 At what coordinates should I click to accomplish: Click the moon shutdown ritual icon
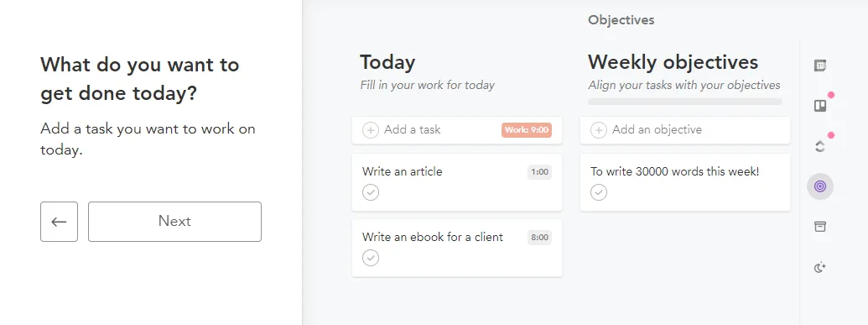pyautogui.click(x=820, y=268)
